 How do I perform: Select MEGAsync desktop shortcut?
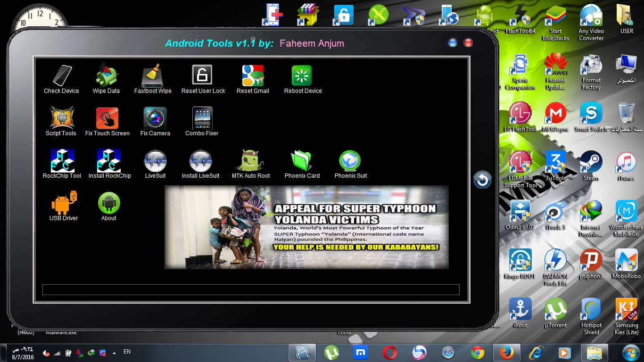[x=556, y=117]
